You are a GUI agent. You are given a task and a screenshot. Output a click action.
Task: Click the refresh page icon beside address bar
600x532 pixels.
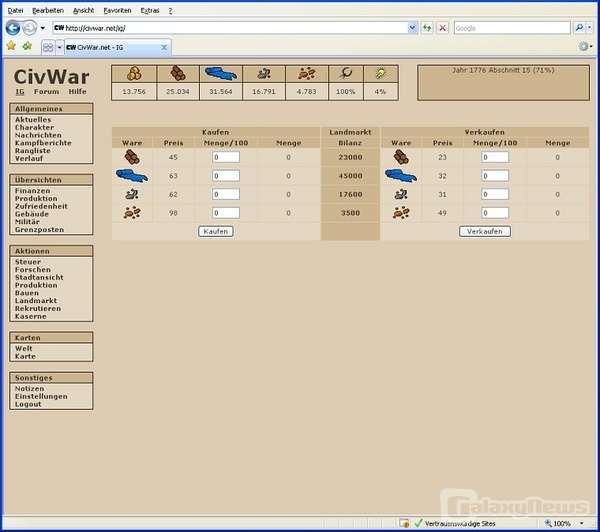pyautogui.click(x=427, y=28)
